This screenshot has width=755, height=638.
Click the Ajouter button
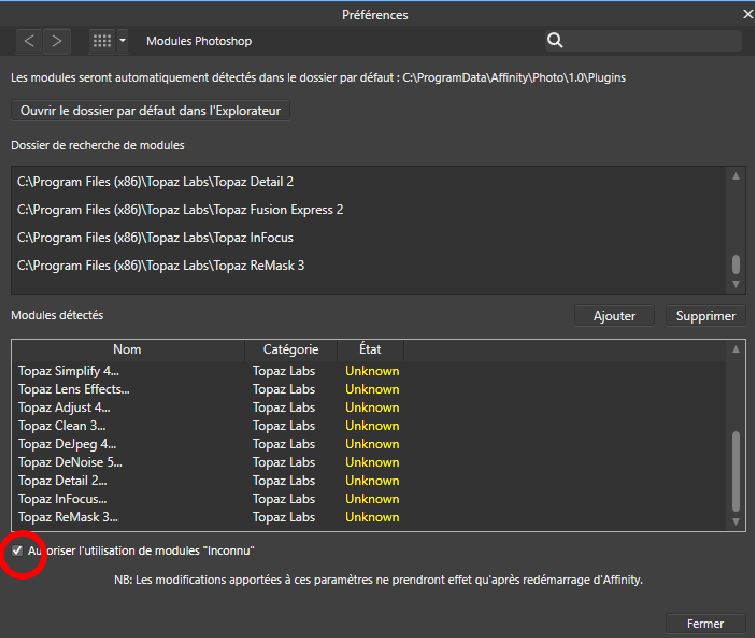pyautogui.click(x=614, y=316)
